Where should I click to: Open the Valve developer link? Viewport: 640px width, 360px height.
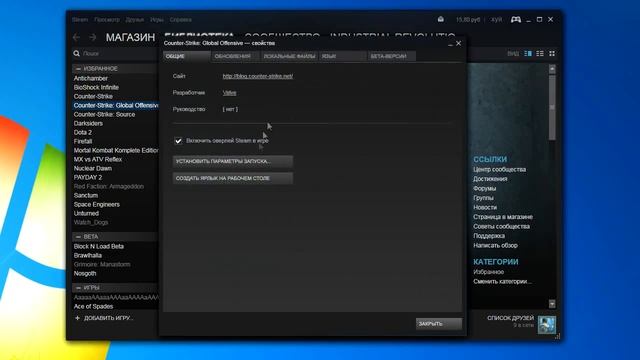pyautogui.click(x=229, y=93)
